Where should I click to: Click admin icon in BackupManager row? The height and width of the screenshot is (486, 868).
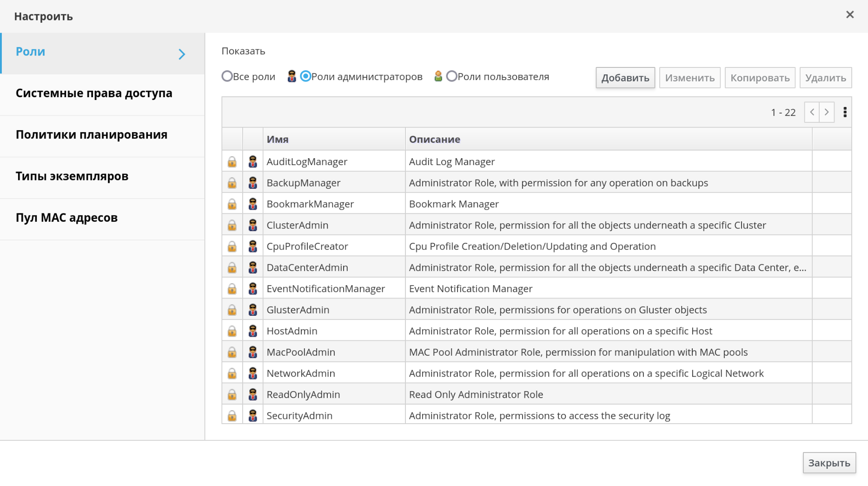click(x=252, y=183)
